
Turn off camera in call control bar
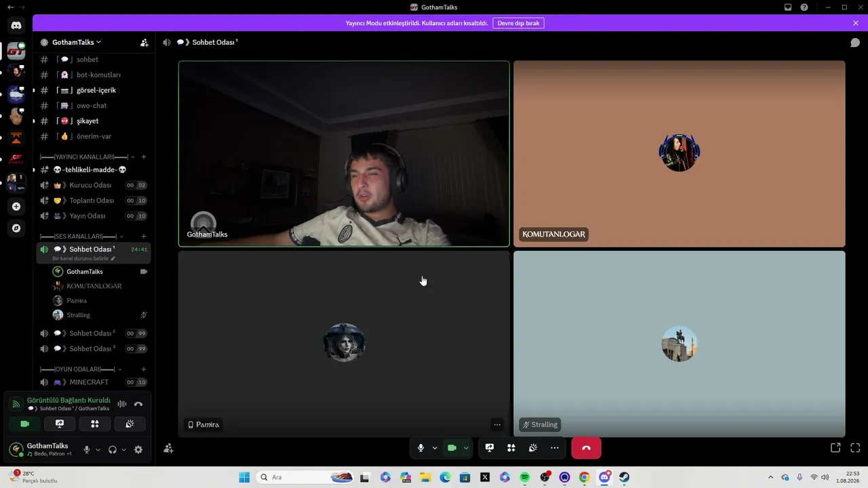point(452,447)
